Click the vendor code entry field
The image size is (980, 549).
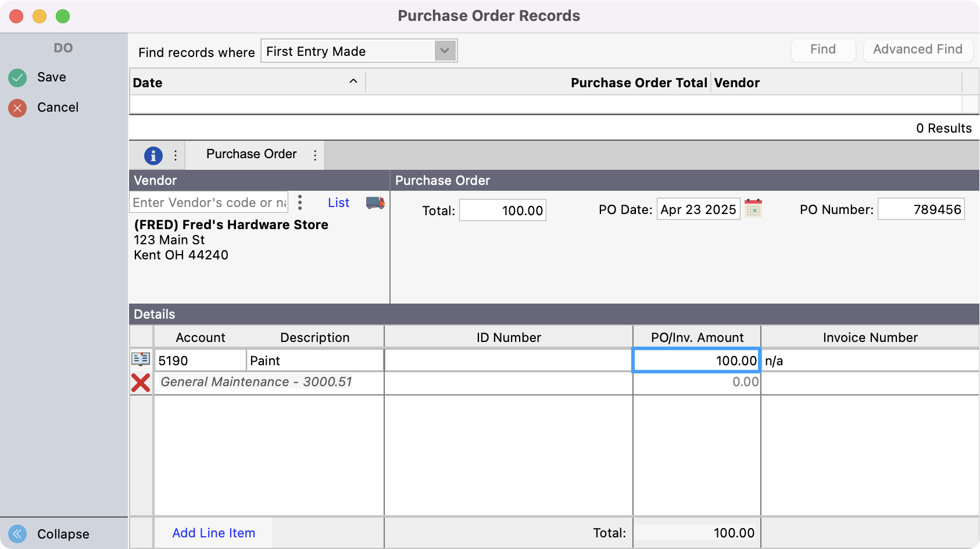209,202
